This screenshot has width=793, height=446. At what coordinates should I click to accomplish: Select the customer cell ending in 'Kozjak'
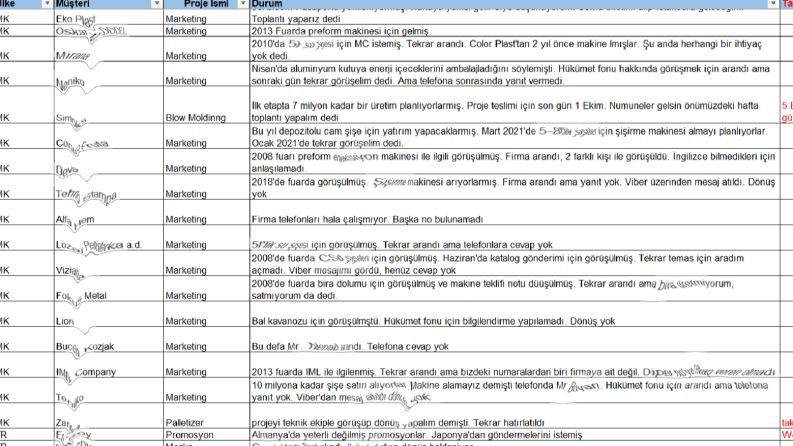(109, 340)
